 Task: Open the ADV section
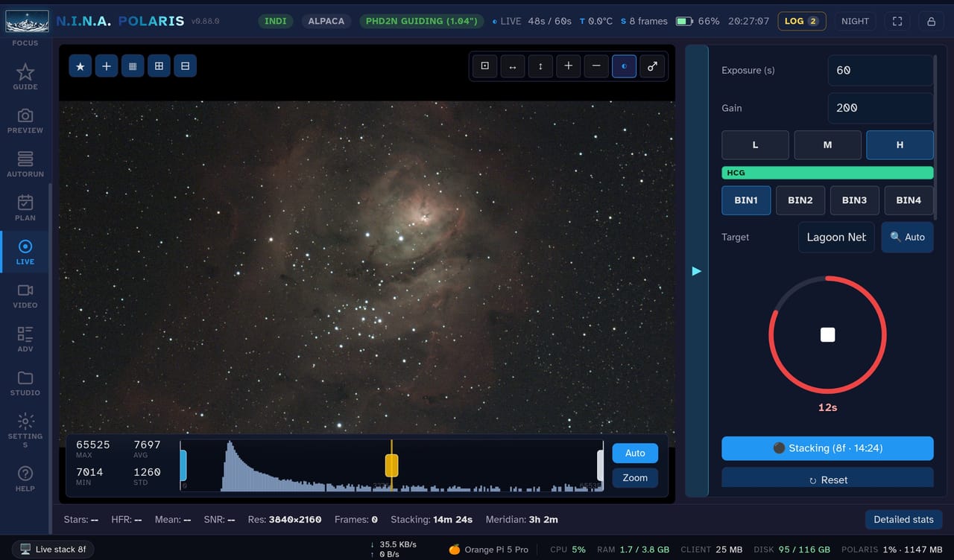[25, 339]
